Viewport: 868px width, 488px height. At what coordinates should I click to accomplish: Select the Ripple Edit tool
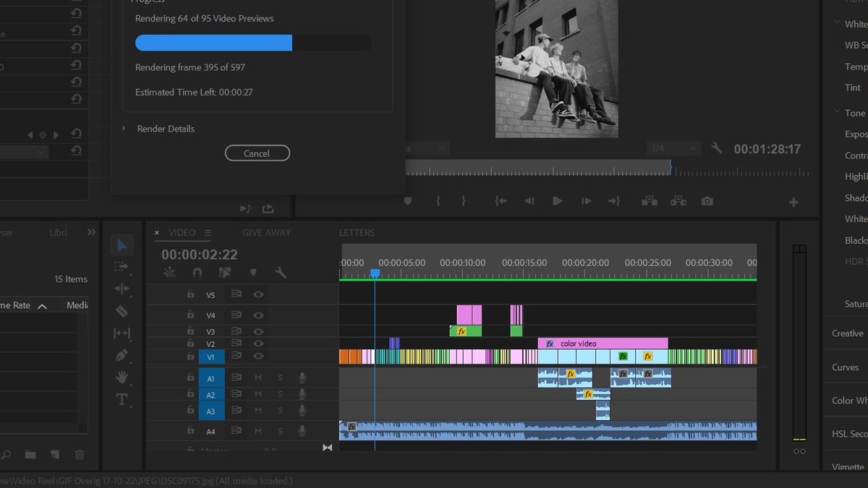click(122, 288)
